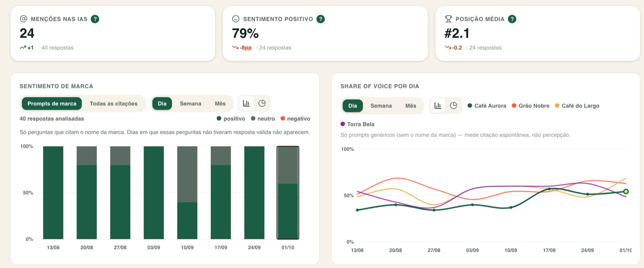This screenshot has height=268, width=644.
Task: Click 'Sentimento de Marca' heading
Action: pyautogui.click(x=56, y=86)
